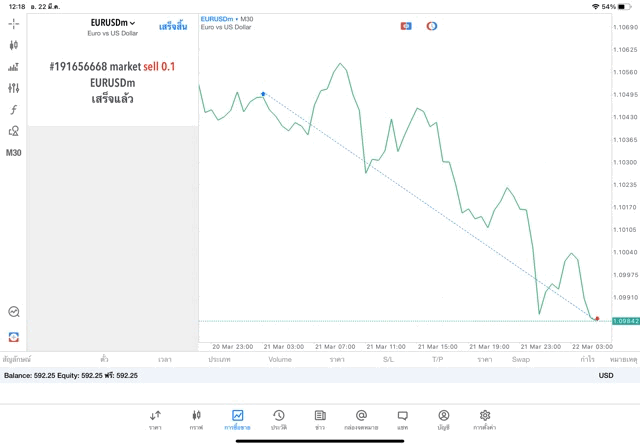Open News tab icon
Viewport: 640px width, 447px height.
[320, 419]
